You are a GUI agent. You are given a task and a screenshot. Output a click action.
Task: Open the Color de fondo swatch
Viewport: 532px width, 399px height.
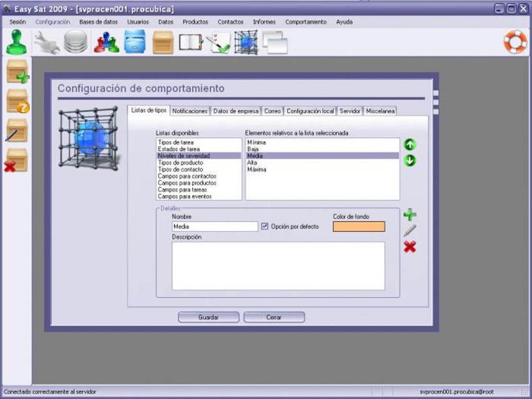click(x=360, y=226)
